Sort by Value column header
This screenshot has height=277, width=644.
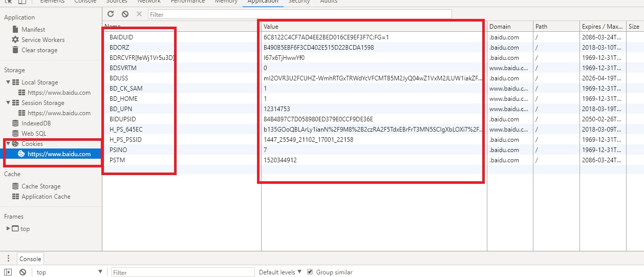pyautogui.click(x=374, y=26)
